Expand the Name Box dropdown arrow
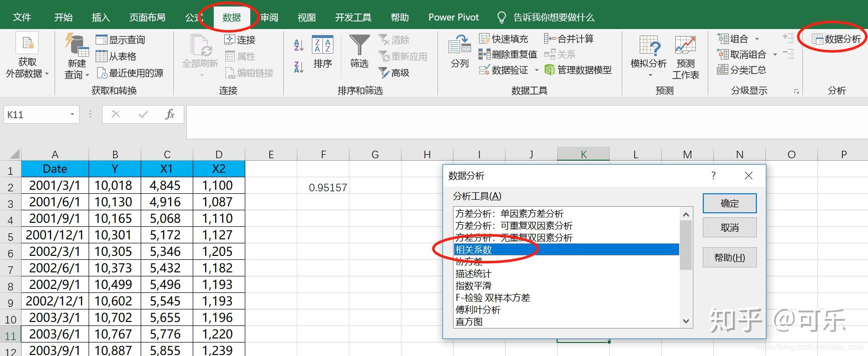 pos(72,115)
